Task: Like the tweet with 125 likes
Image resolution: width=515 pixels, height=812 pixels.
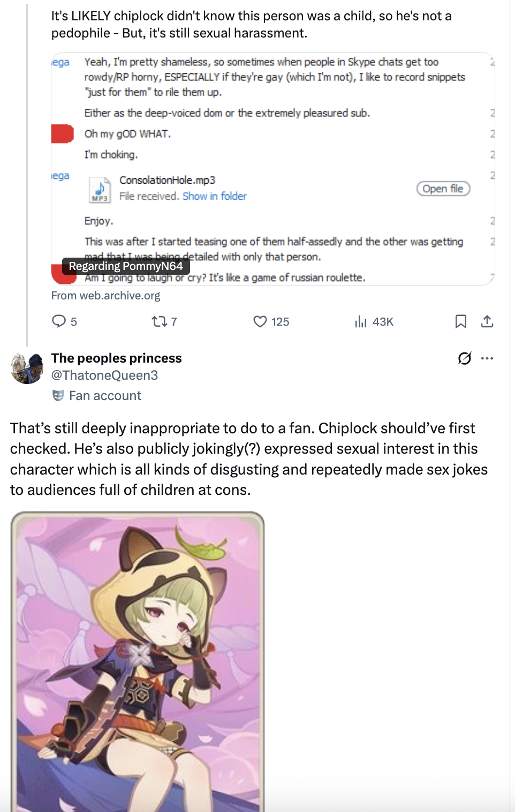Action: point(260,321)
